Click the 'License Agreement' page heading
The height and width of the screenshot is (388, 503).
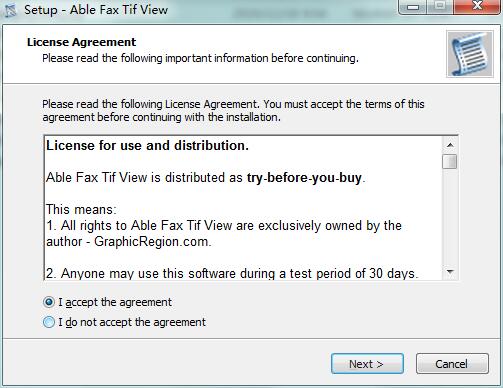click(x=82, y=42)
